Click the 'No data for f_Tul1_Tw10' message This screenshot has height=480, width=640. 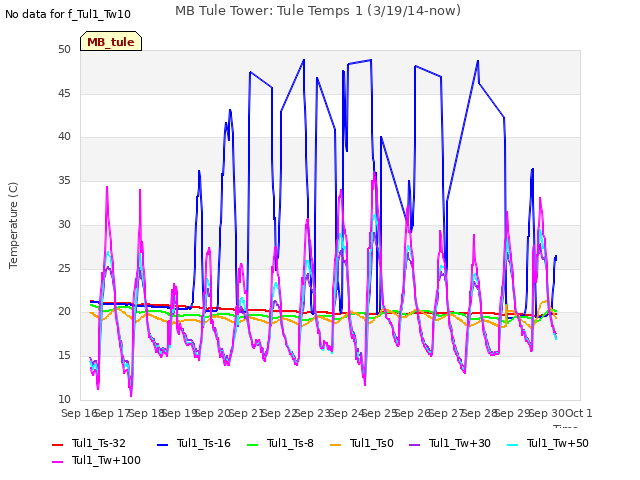(x=68, y=14)
